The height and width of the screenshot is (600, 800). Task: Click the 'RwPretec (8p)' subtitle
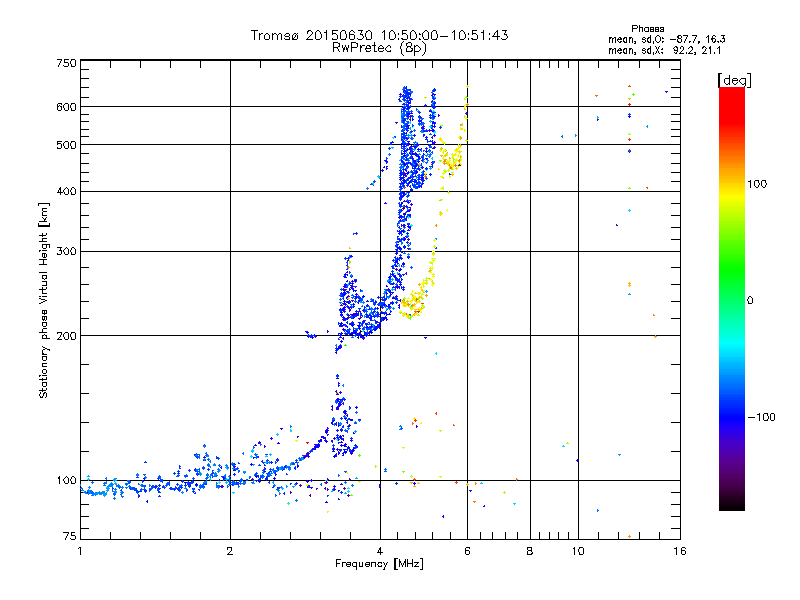coord(380,48)
